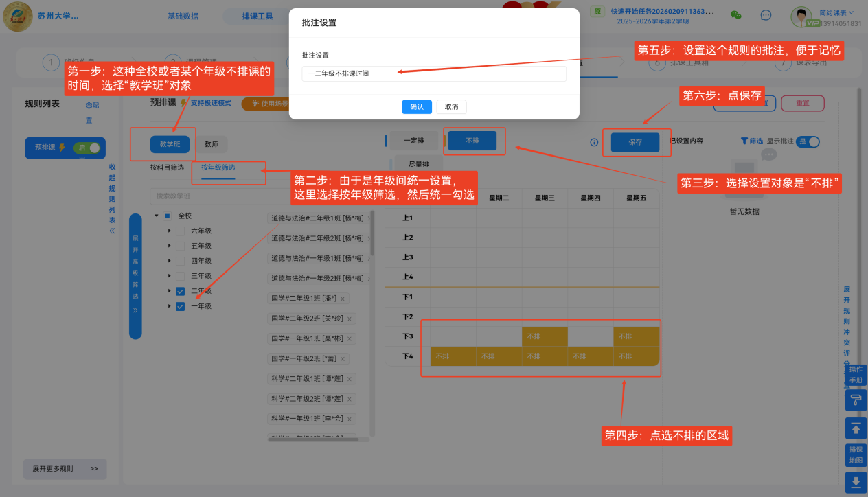Open the 快速开始任务 task link
Screen dimensions: 868x497
(662, 12)
